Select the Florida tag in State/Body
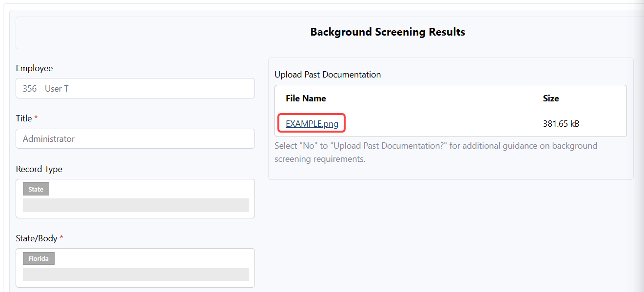 pos(39,258)
